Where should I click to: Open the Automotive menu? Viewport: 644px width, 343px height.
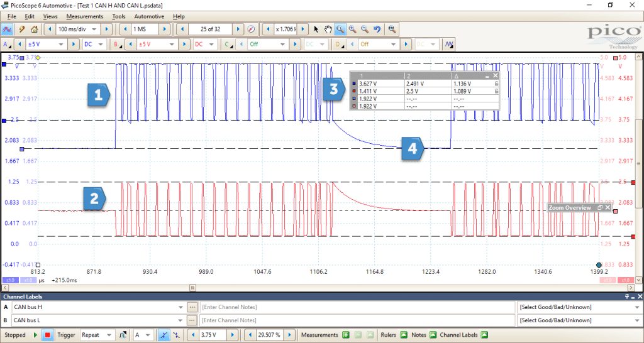tap(149, 16)
